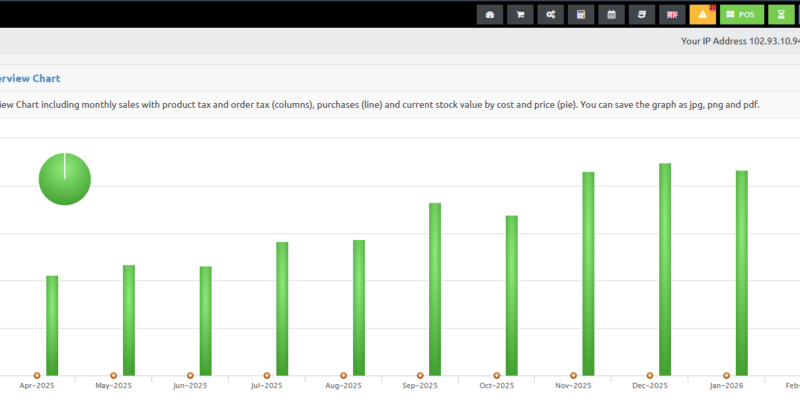This screenshot has height=400, width=800.
Task: Click the IP Address text
Action: coord(740,41)
